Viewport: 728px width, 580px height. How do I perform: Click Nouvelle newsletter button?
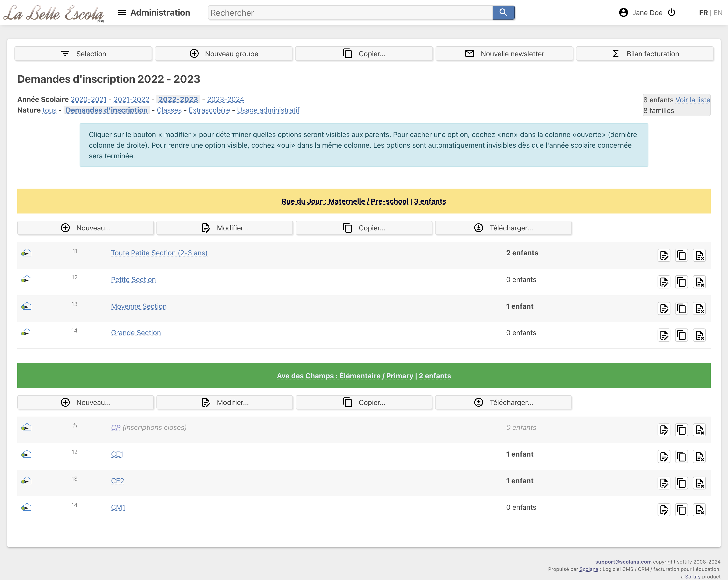coord(504,54)
